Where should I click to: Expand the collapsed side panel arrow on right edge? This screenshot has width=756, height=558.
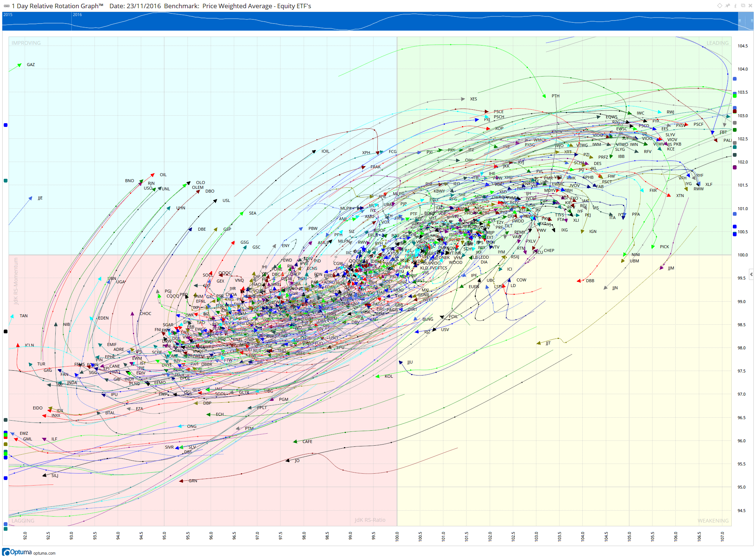751,274
